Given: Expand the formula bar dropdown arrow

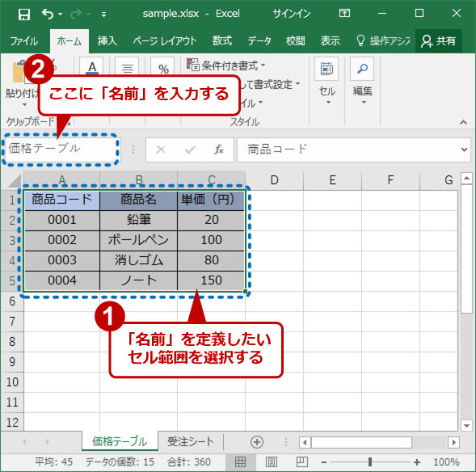Looking at the screenshot, I should [464, 150].
